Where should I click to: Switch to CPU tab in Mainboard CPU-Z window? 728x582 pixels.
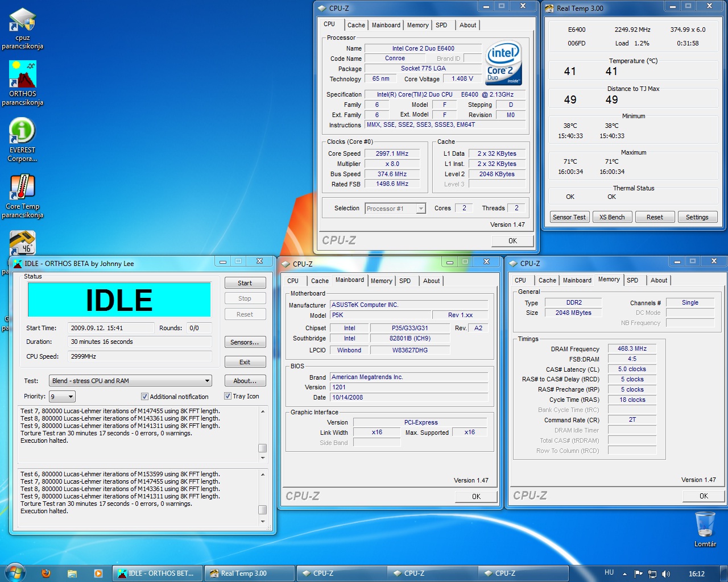293,281
